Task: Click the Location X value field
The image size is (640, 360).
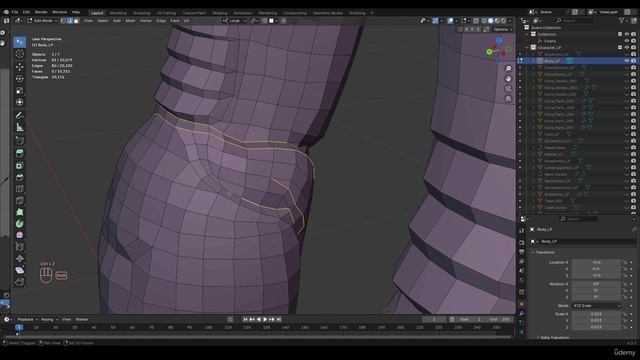Action: 596,262
